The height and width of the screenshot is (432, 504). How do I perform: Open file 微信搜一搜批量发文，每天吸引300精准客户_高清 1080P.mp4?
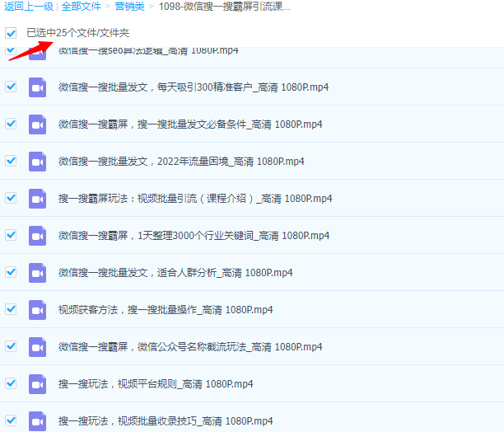[x=194, y=87]
